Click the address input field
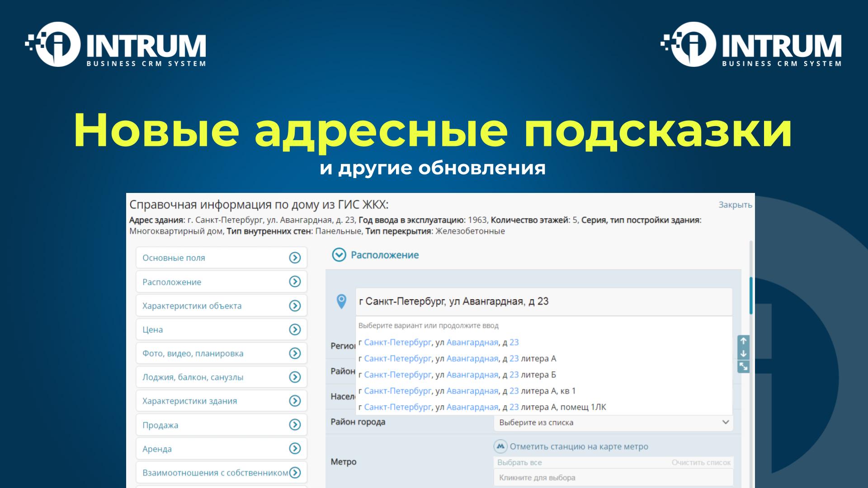868x488 pixels. point(544,301)
